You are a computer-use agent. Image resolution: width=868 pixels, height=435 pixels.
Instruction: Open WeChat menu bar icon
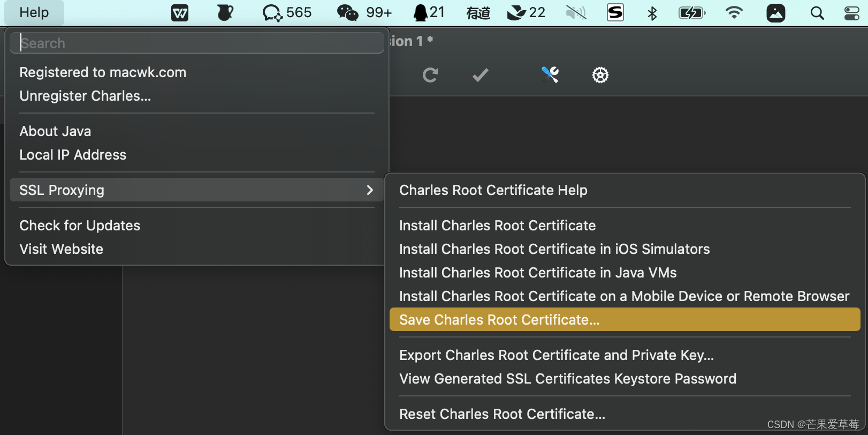pyautogui.click(x=348, y=13)
